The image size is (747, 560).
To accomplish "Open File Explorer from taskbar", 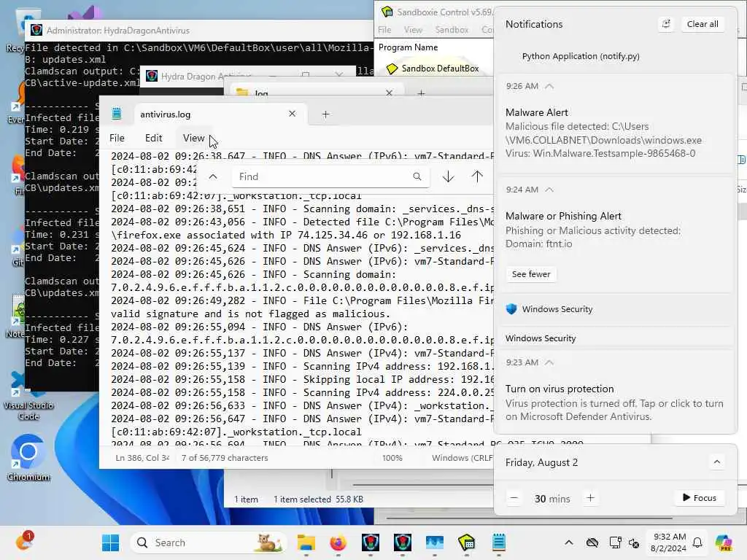I will 306,542.
